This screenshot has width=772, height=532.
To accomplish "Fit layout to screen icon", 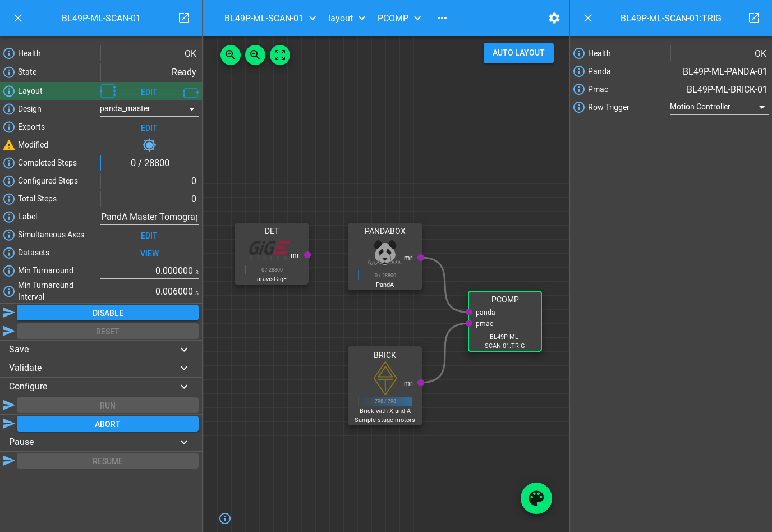I will pos(280,55).
